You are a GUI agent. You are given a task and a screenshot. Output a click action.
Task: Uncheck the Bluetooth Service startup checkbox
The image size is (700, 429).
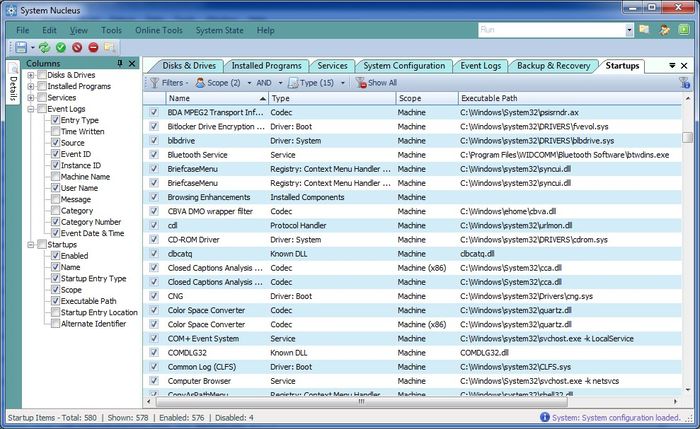[x=154, y=154]
